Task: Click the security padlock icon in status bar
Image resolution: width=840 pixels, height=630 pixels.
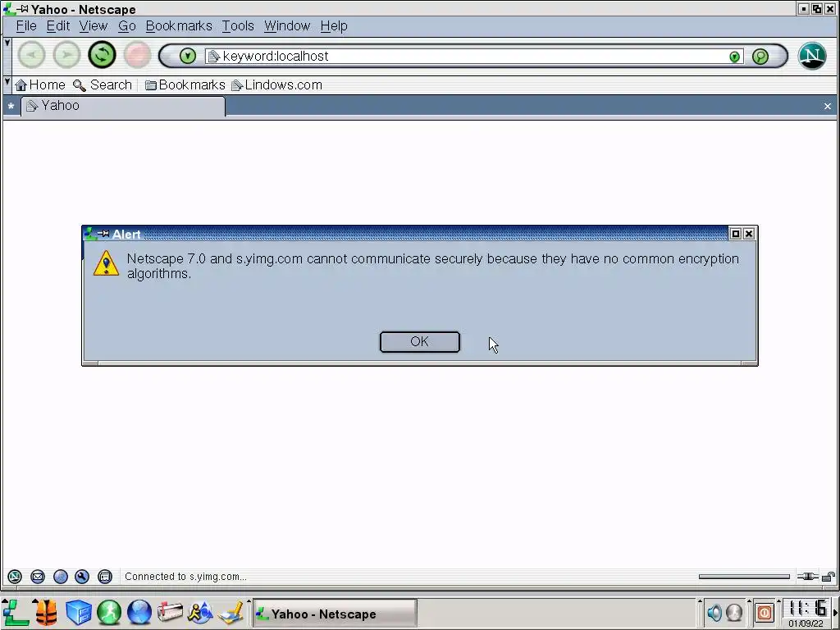Action: pos(829,577)
